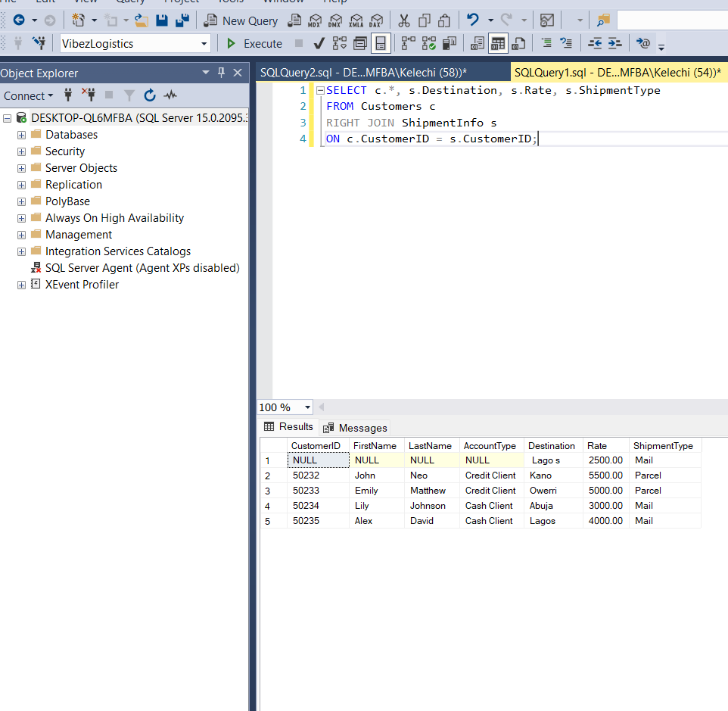
Task: Select the Parse query checkmark icon
Action: click(318, 43)
